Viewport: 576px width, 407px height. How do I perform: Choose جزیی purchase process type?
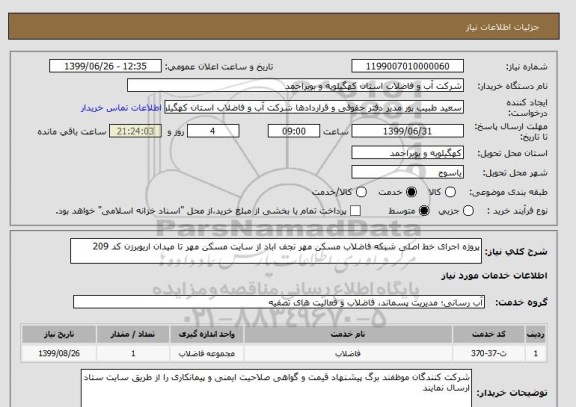[x=468, y=211]
